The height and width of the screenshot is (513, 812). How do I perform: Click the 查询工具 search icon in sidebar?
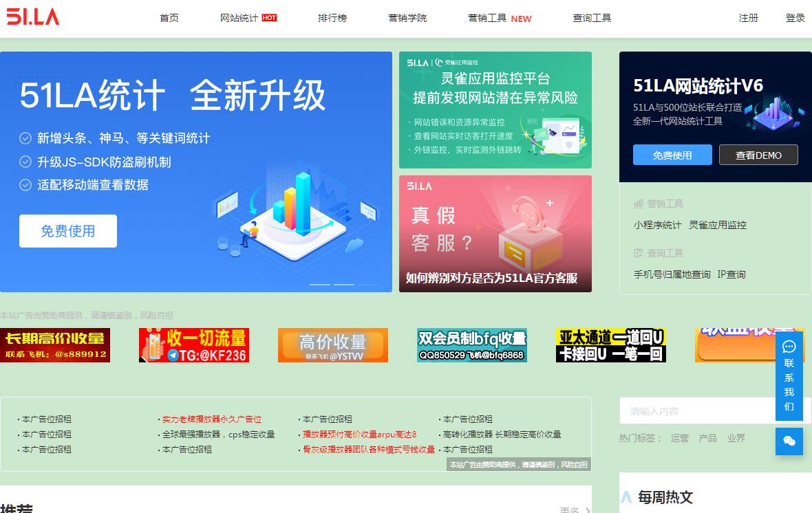(638, 253)
